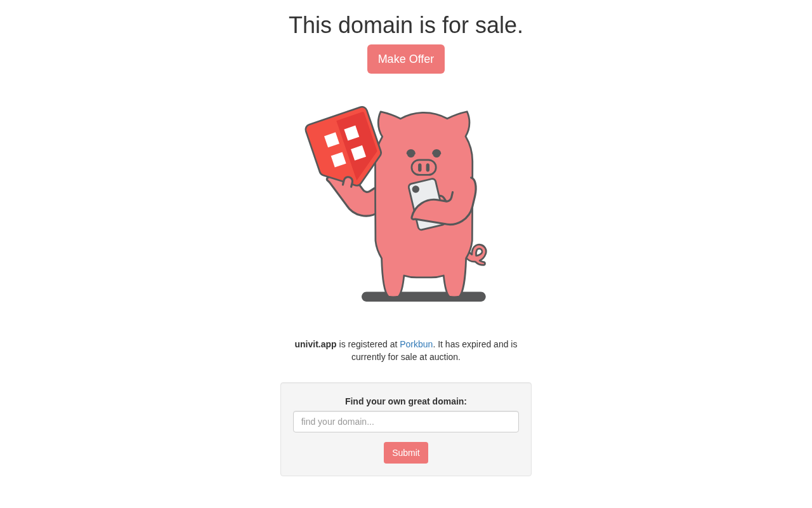Click the pig's left eye
This screenshot has height=508, width=812.
[411, 153]
